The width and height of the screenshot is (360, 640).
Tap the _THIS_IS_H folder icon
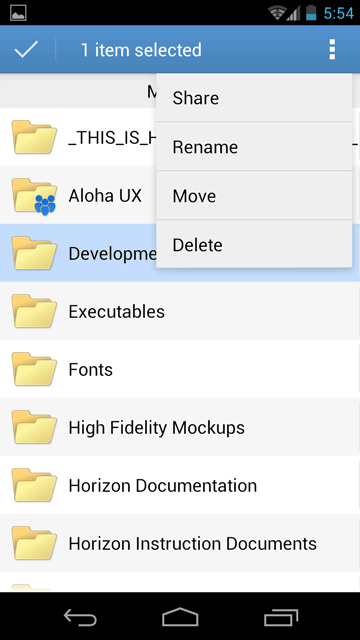coord(34,137)
